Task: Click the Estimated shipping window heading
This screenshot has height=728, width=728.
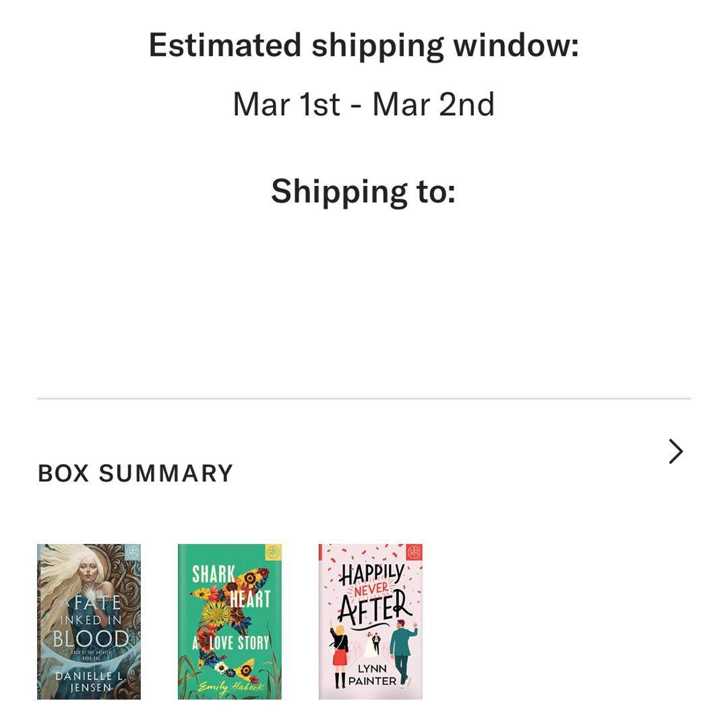Action: 364,46
